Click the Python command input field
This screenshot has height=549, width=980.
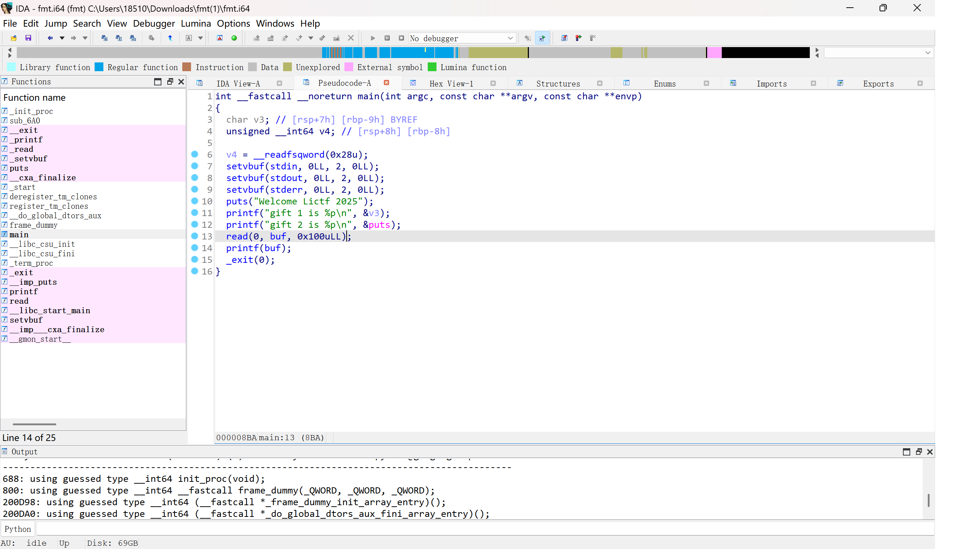click(x=485, y=529)
